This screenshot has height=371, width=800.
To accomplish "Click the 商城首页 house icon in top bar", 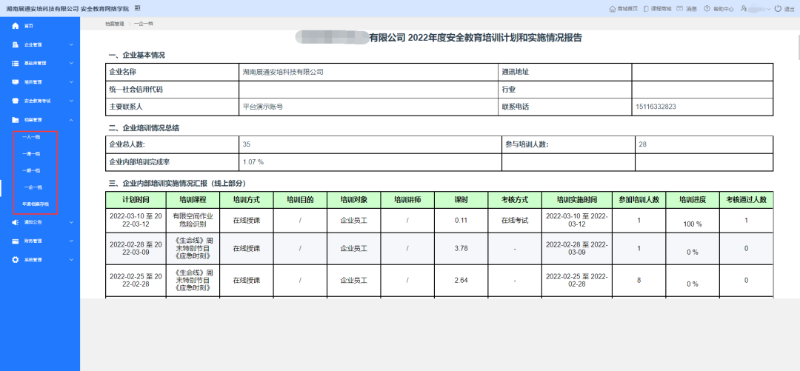I will [x=613, y=9].
